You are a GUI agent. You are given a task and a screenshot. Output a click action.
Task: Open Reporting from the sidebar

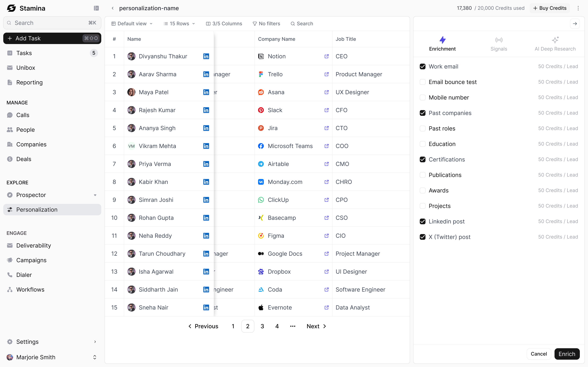29,83
